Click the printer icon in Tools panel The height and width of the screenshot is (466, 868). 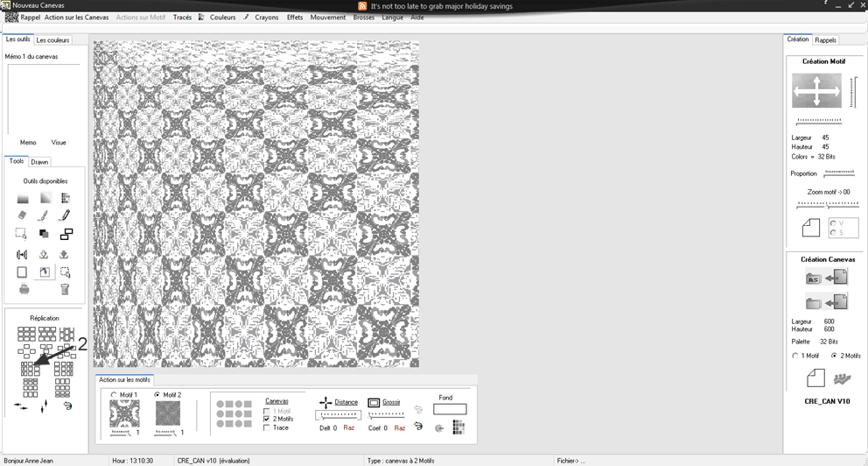pyautogui.click(x=24, y=288)
